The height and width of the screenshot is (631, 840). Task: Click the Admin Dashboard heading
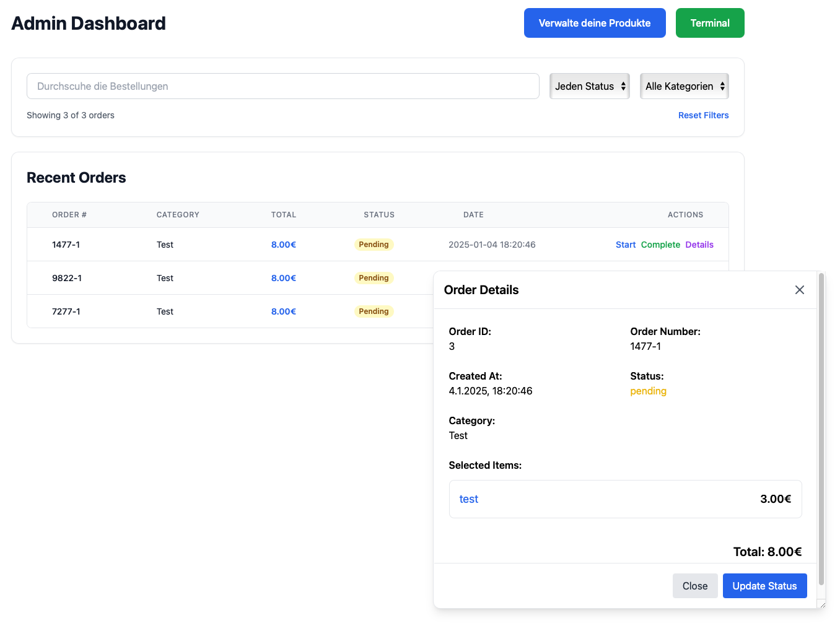coord(89,24)
